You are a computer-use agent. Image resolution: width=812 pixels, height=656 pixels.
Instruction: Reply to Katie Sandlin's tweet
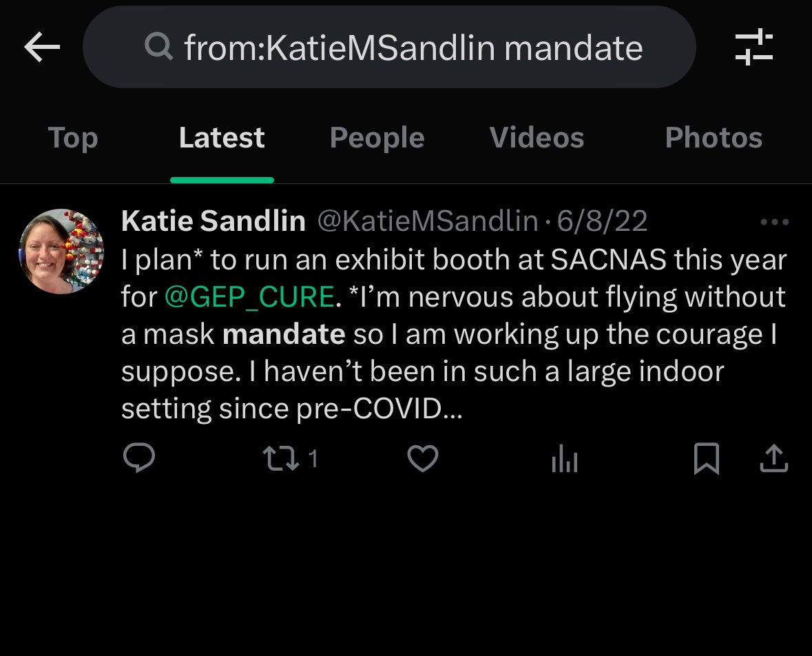pos(139,458)
